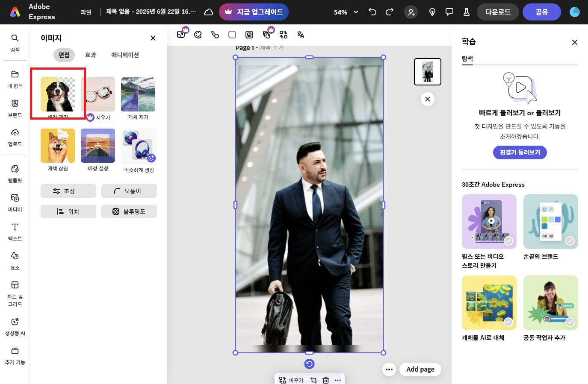Open the 내 항목 folder panel

pyautogui.click(x=15, y=79)
